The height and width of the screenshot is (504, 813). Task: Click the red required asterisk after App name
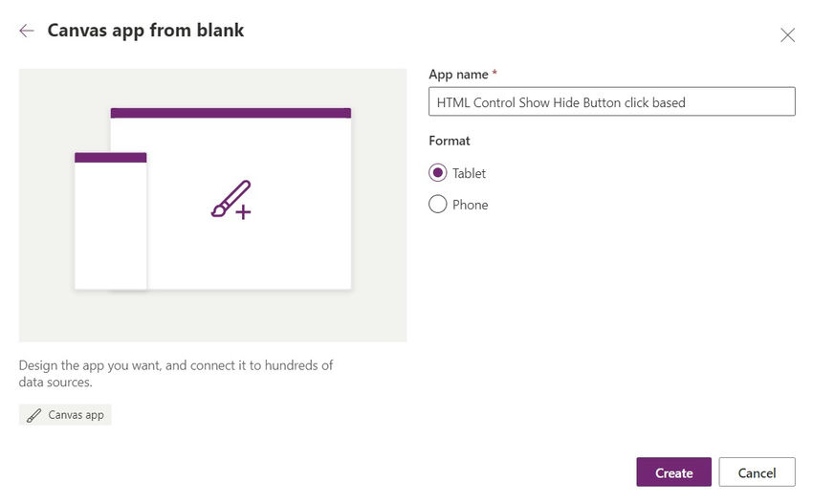click(x=494, y=74)
